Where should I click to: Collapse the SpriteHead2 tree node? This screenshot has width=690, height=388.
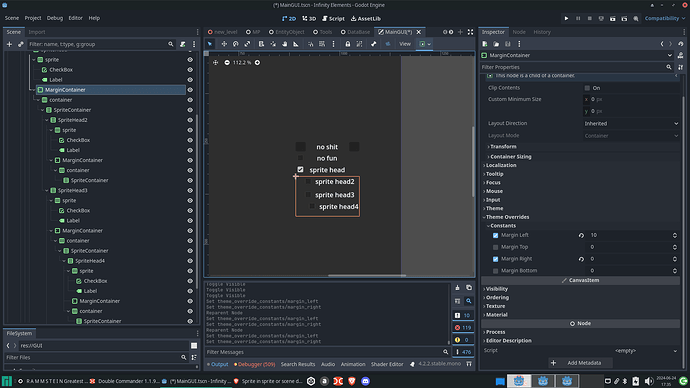tap(47, 120)
